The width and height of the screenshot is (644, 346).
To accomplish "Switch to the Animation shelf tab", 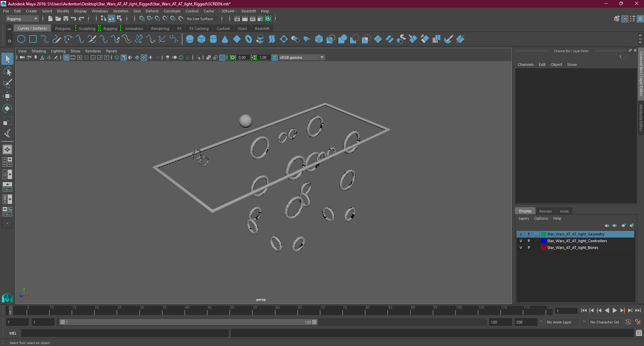I will pos(134,29).
